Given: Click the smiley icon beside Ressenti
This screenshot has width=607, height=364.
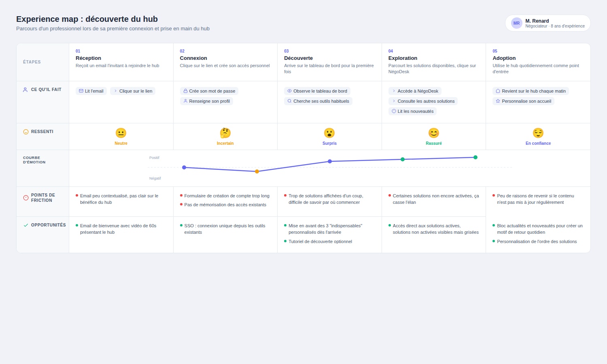Looking at the screenshot, I should (26, 132).
